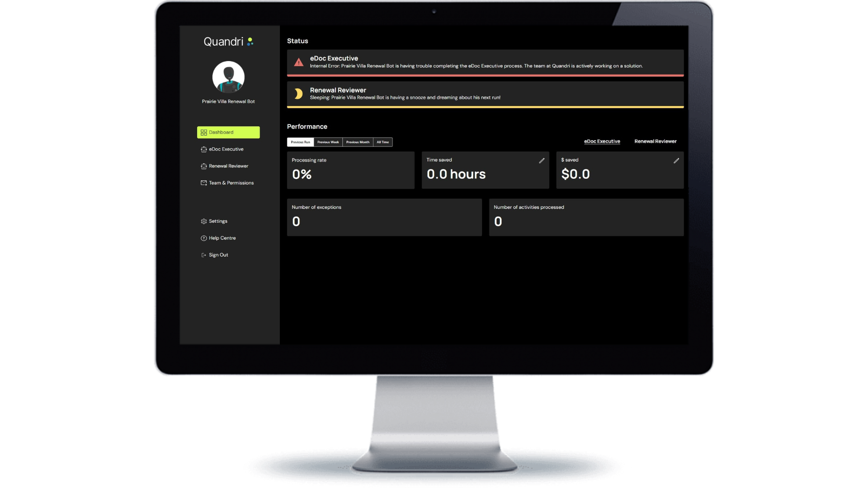Open the Team & Permissions page link
868x488 pixels.
point(231,183)
